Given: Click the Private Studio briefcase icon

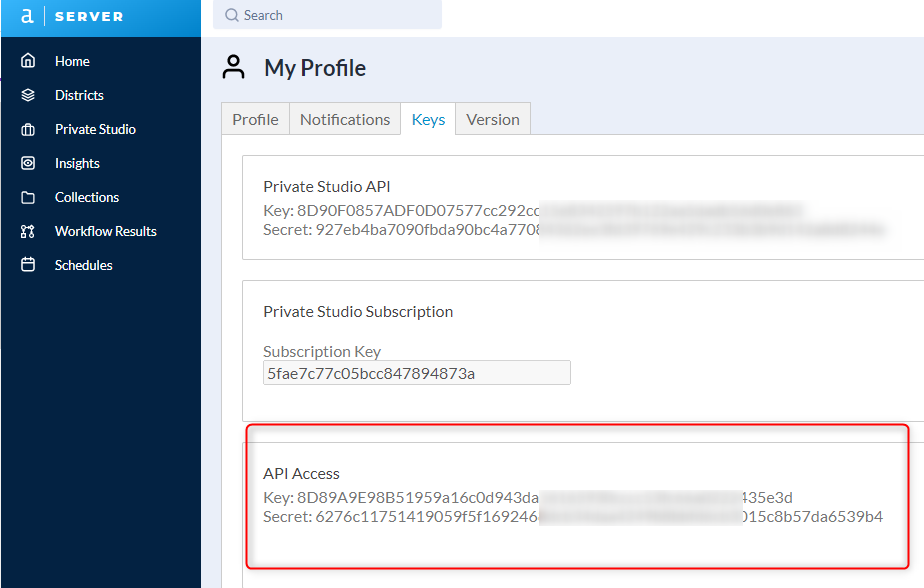Looking at the screenshot, I should pyautogui.click(x=28, y=129).
